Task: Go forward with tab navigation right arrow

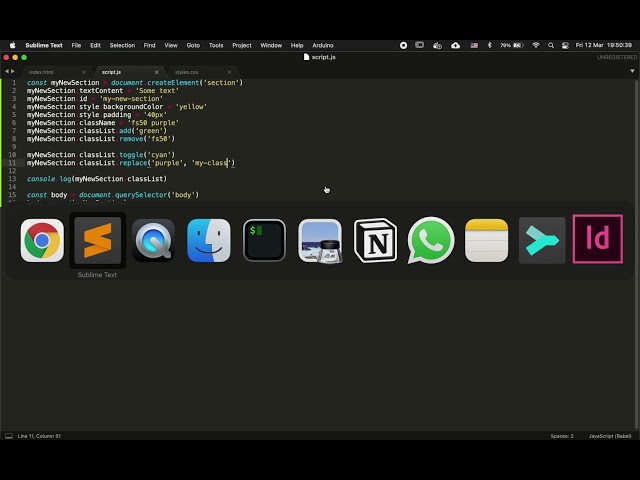Action: click(x=13, y=71)
